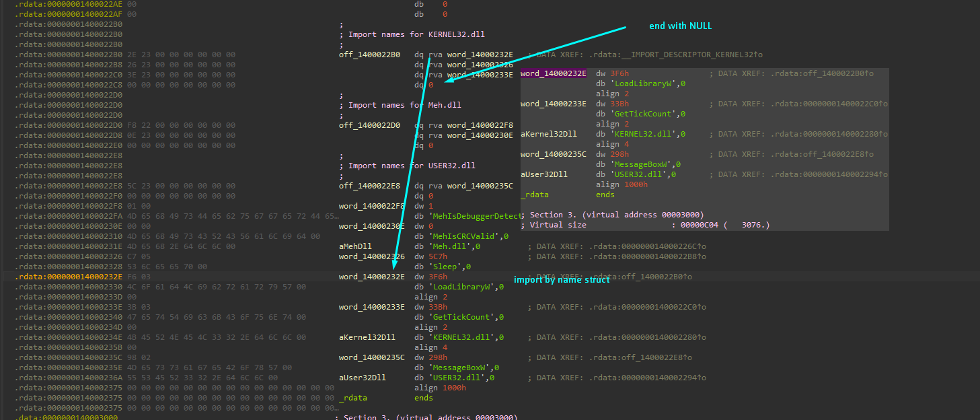Click the 'MehIsDebuggerDetect' string
Image resolution: width=980 pixels, height=420 pixels.
pyautogui.click(x=475, y=216)
